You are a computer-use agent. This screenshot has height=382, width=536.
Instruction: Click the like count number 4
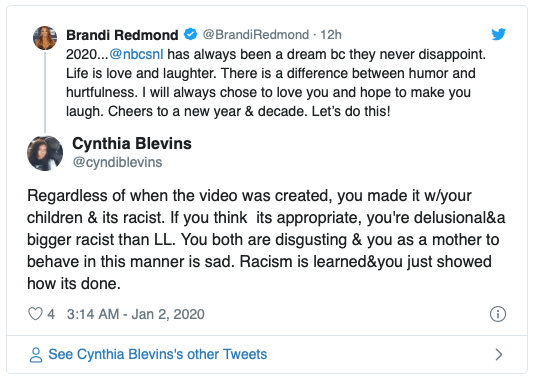51,314
